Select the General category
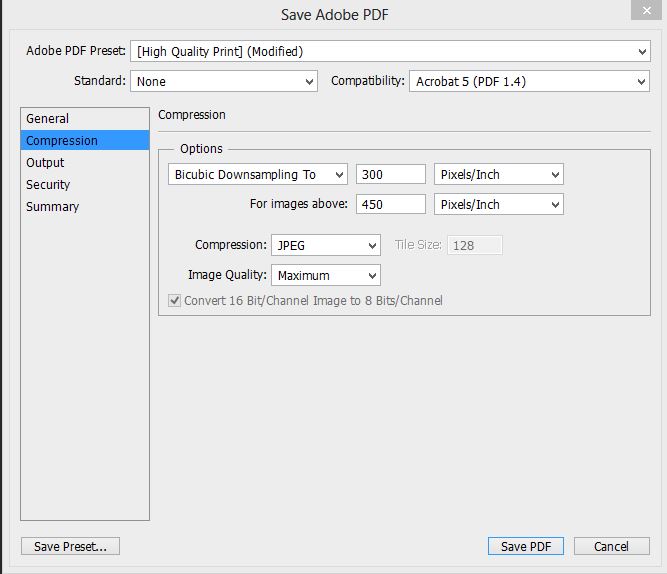 (85, 119)
